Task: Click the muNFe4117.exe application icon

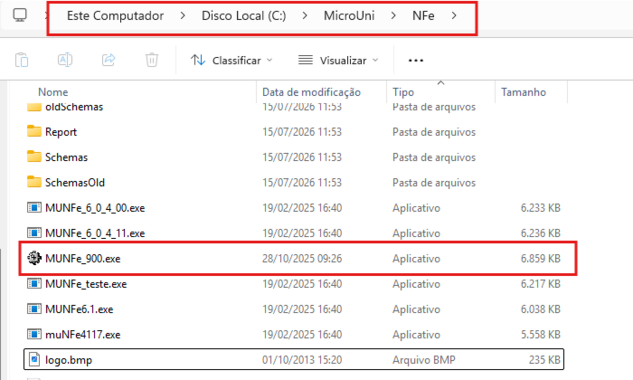Action: [x=34, y=334]
